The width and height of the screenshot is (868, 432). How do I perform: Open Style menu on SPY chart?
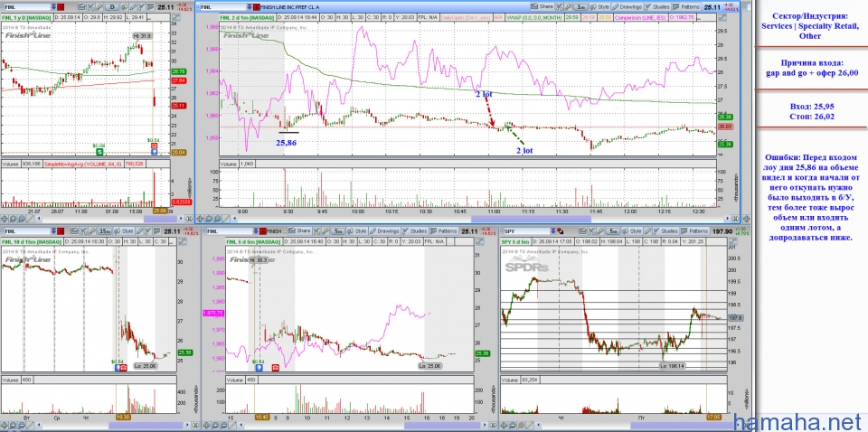632,231
